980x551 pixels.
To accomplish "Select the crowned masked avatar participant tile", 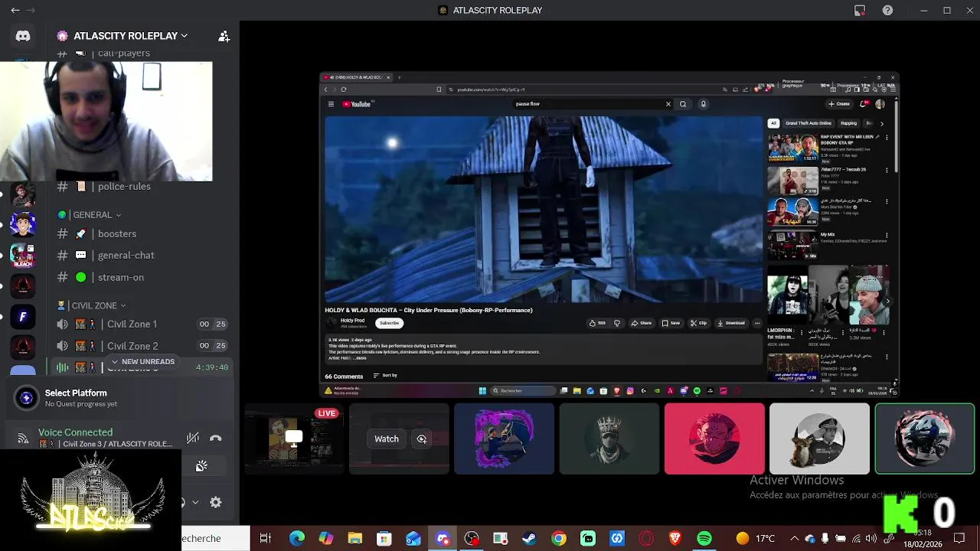I will 609,439.
